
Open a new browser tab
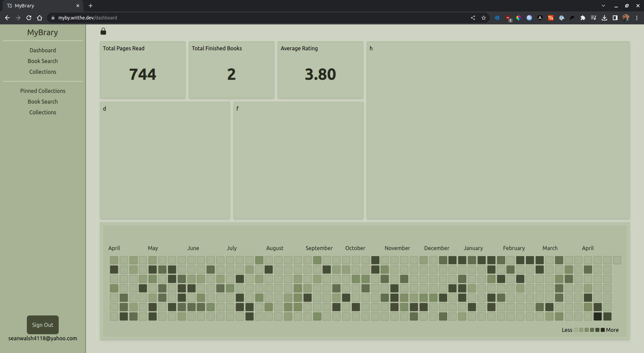[91, 6]
